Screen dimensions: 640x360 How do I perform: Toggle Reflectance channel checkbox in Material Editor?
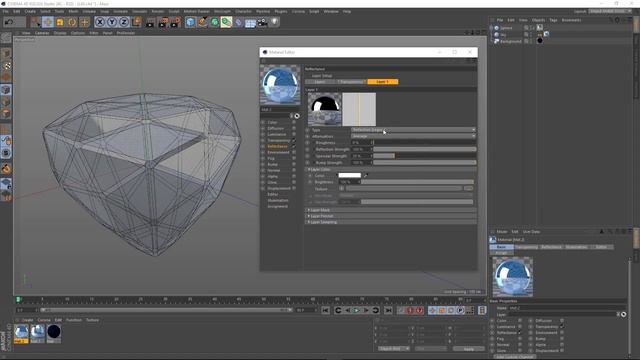click(x=294, y=146)
